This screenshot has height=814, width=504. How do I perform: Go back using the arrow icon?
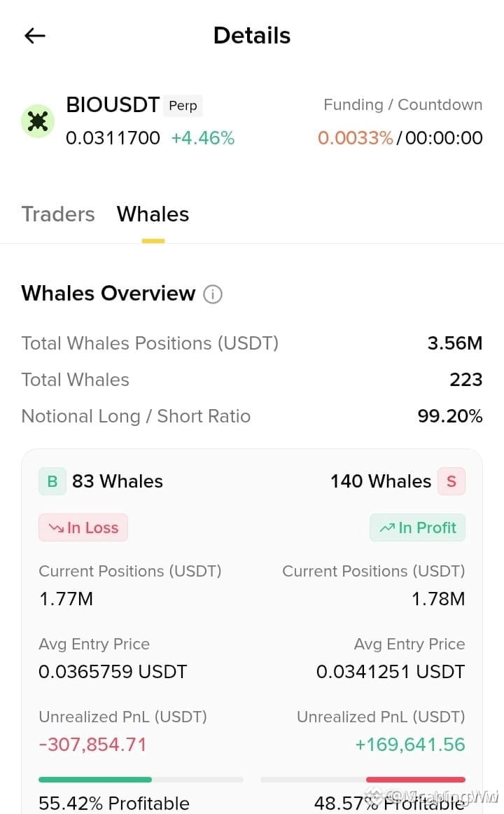pos(35,35)
